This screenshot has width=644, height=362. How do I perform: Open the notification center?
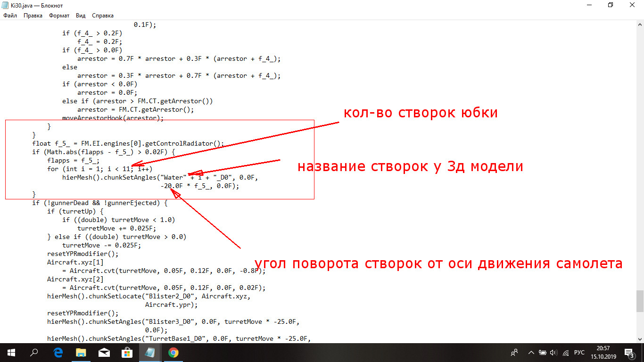point(630,353)
